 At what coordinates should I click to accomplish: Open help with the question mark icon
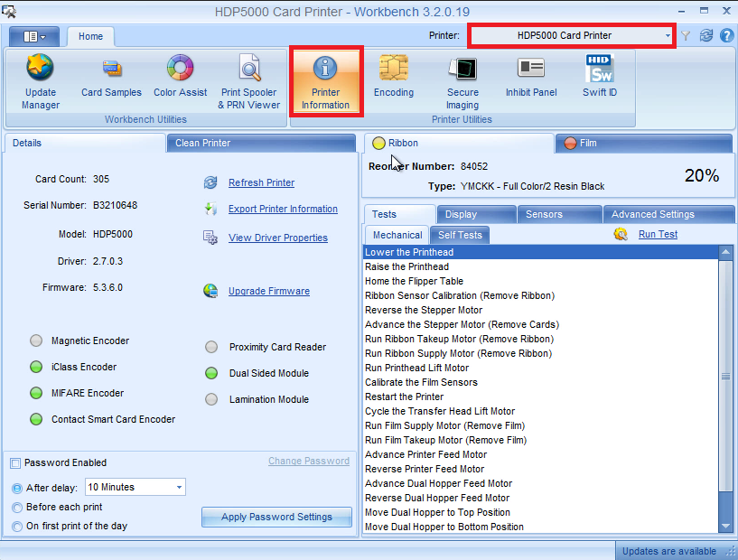(726, 35)
